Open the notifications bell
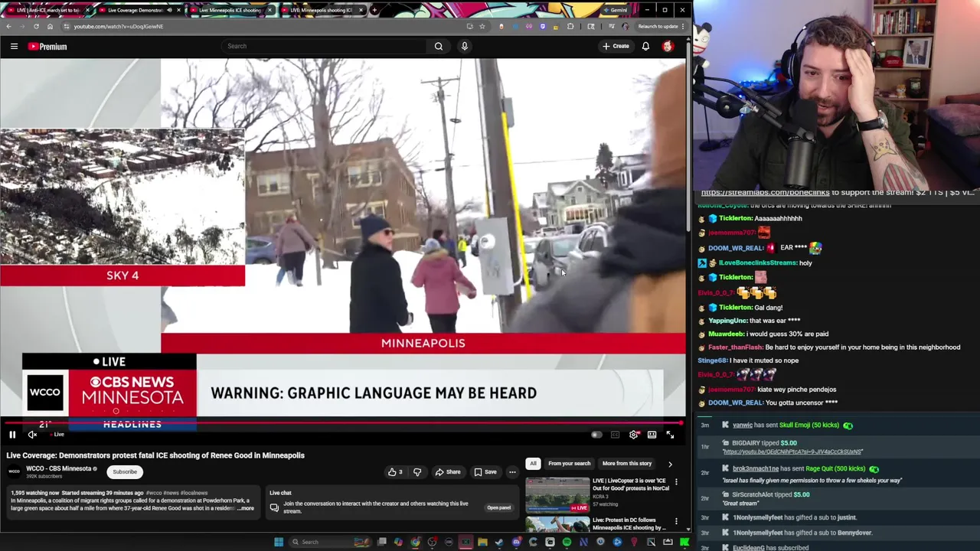 [x=645, y=46]
